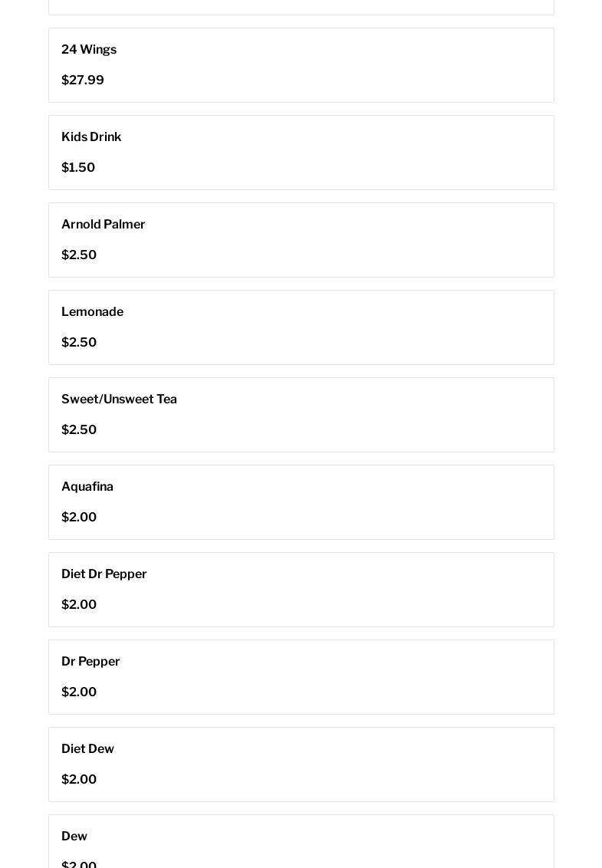Open the Sweet/Unsweet Tea item

coord(119,399)
